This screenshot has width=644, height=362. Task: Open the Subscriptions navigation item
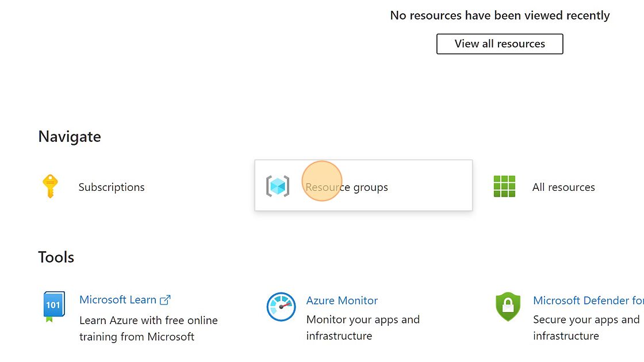[x=112, y=187]
